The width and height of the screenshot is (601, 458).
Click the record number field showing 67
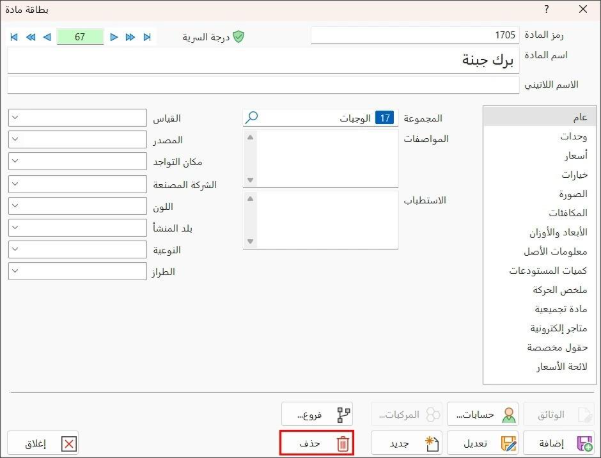pos(80,37)
